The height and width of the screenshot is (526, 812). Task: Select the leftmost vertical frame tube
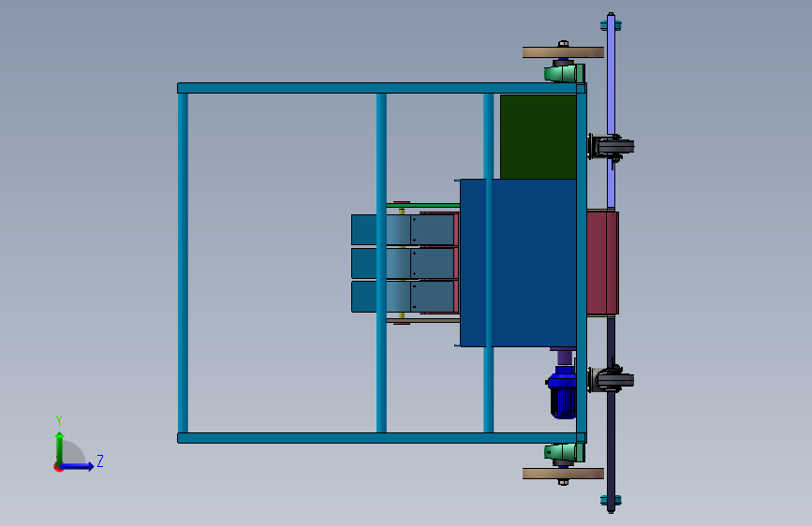[183, 263]
